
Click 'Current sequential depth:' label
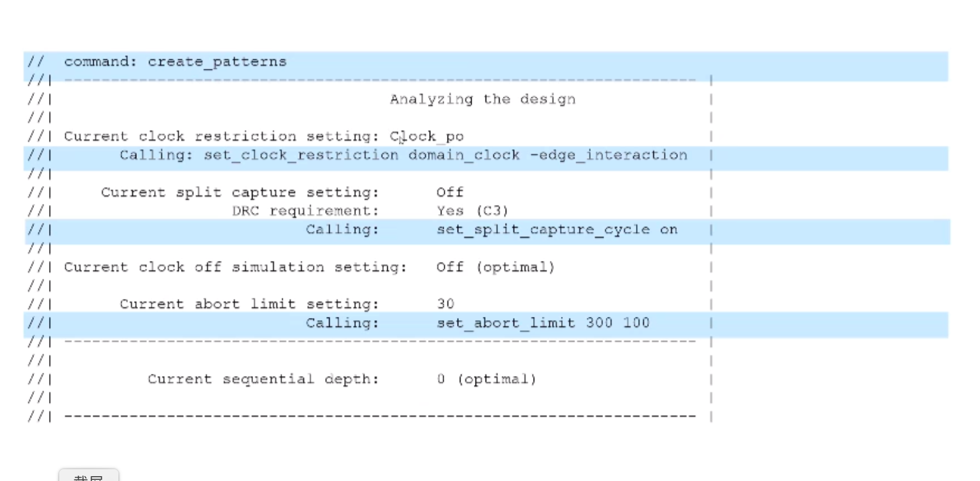[264, 379]
